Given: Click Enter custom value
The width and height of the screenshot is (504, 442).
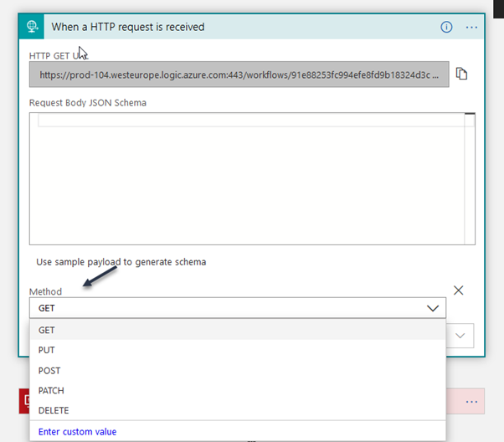Looking at the screenshot, I should pyautogui.click(x=77, y=431).
